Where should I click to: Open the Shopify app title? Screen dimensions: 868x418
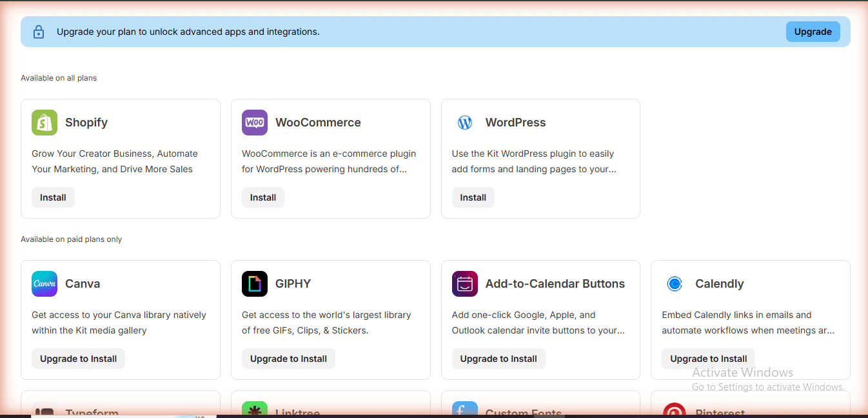(86, 123)
